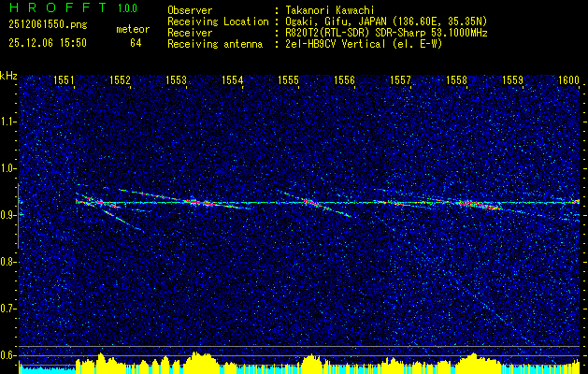Click the 1.0 kHz axis label

(8, 169)
